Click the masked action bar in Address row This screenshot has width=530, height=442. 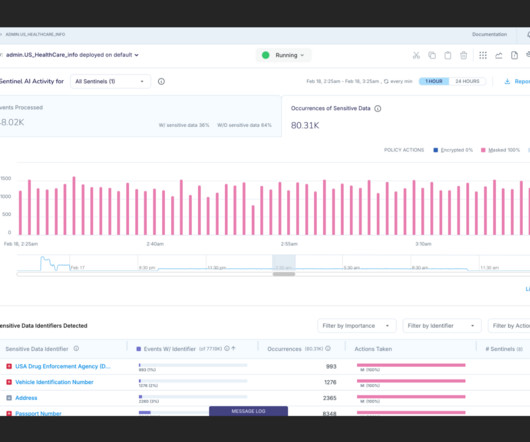pos(411,397)
